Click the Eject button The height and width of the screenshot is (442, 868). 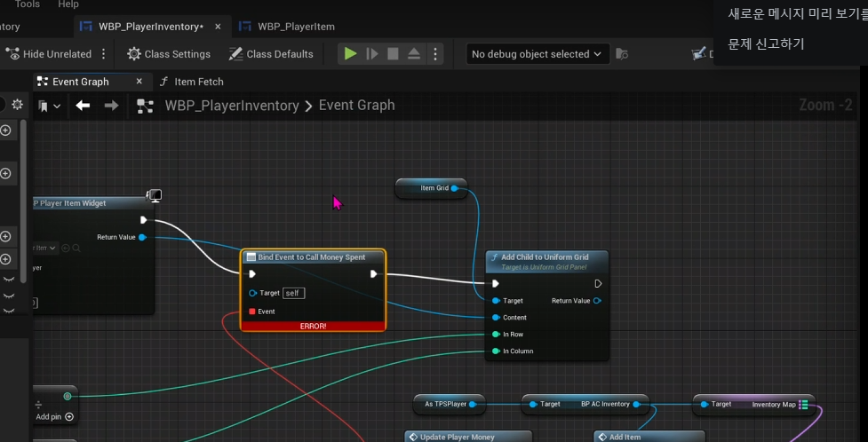pyautogui.click(x=414, y=54)
